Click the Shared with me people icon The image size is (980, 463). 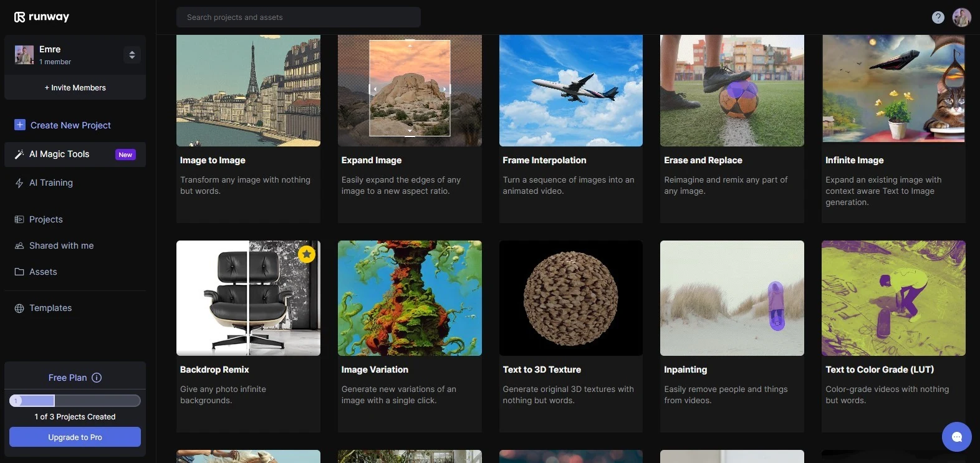pos(19,246)
